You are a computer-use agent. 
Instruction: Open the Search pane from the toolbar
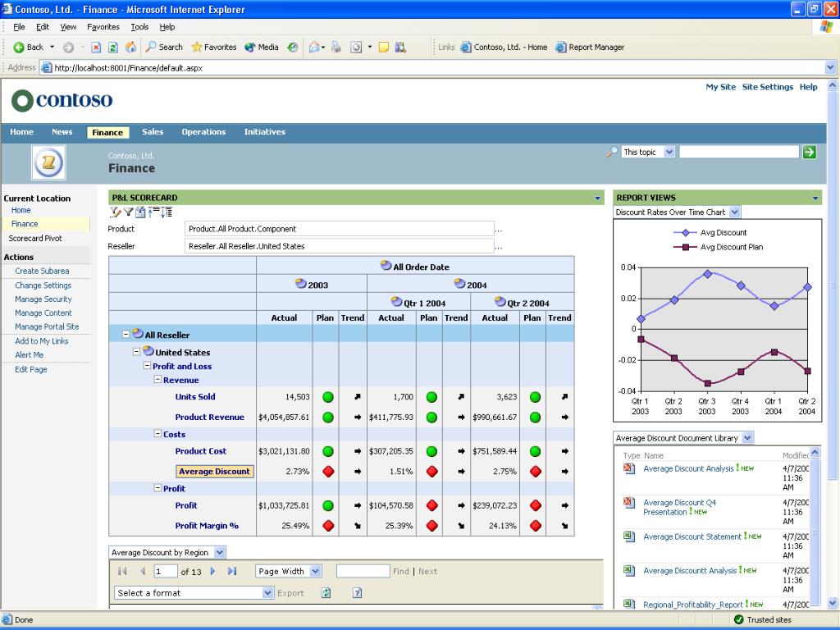point(164,47)
